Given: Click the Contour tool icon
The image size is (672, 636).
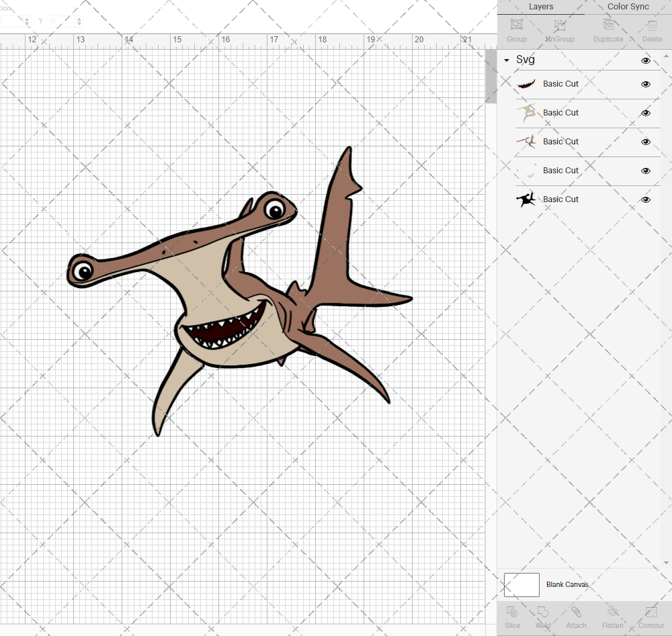Looking at the screenshot, I should pos(651,612).
